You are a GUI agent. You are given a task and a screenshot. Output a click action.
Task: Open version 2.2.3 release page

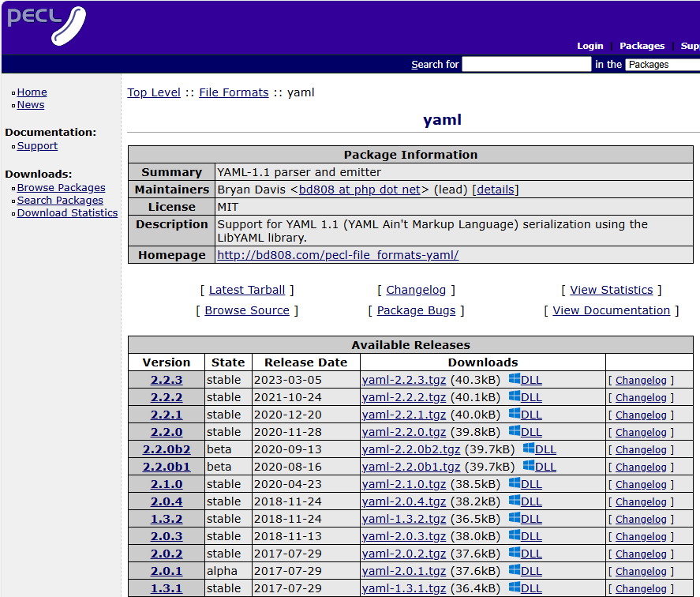pos(167,380)
